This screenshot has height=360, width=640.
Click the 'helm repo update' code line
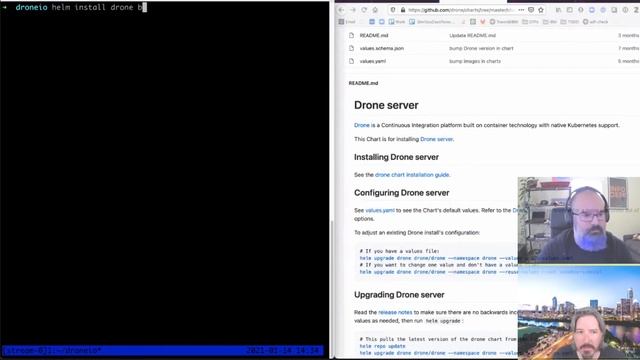coord(382,346)
